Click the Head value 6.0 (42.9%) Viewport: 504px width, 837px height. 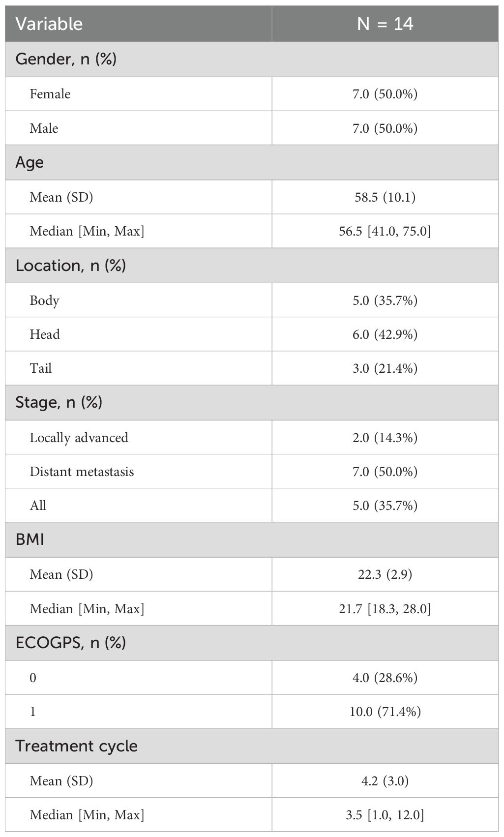(x=385, y=334)
